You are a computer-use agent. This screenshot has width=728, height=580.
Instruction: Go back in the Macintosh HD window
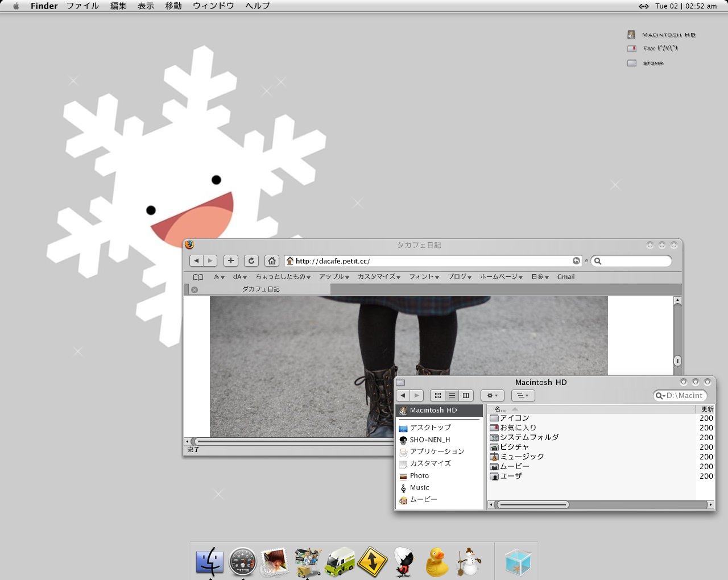pos(403,395)
